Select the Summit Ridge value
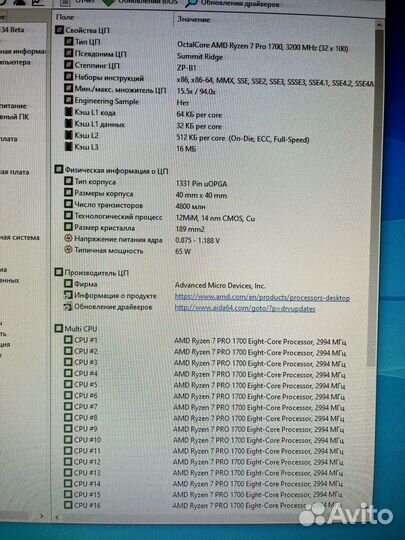 [200, 56]
